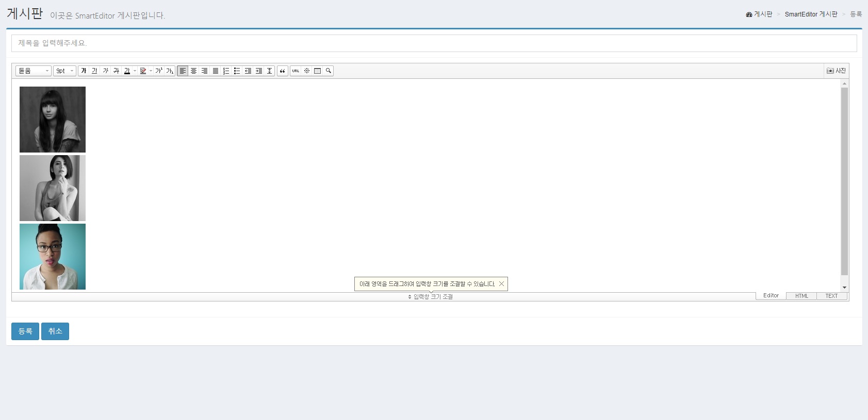Click the title input field

[434, 43]
